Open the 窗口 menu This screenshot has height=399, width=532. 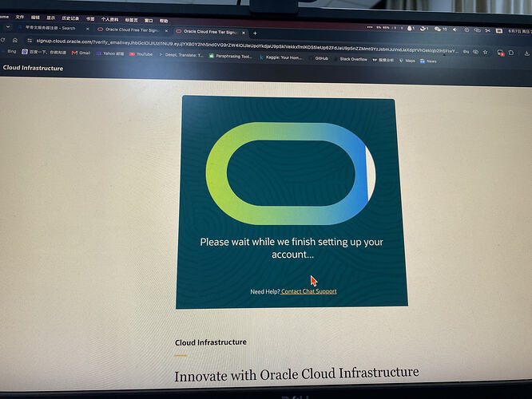(149, 21)
